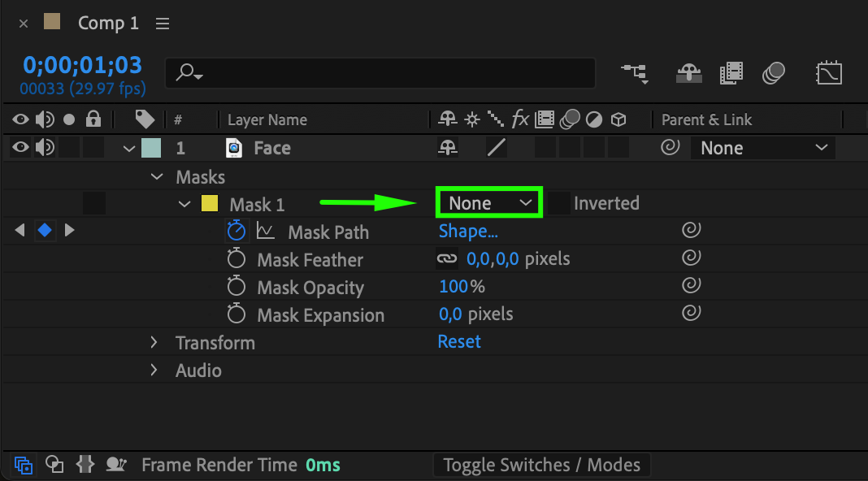This screenshot has width=868, height=481.
Task: Open the Mask Path Shape... link
Action: (468, 231)
